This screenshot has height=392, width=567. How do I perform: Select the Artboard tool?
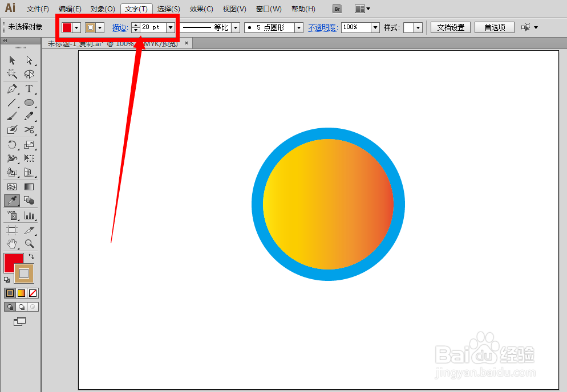[x=12, y=230]
